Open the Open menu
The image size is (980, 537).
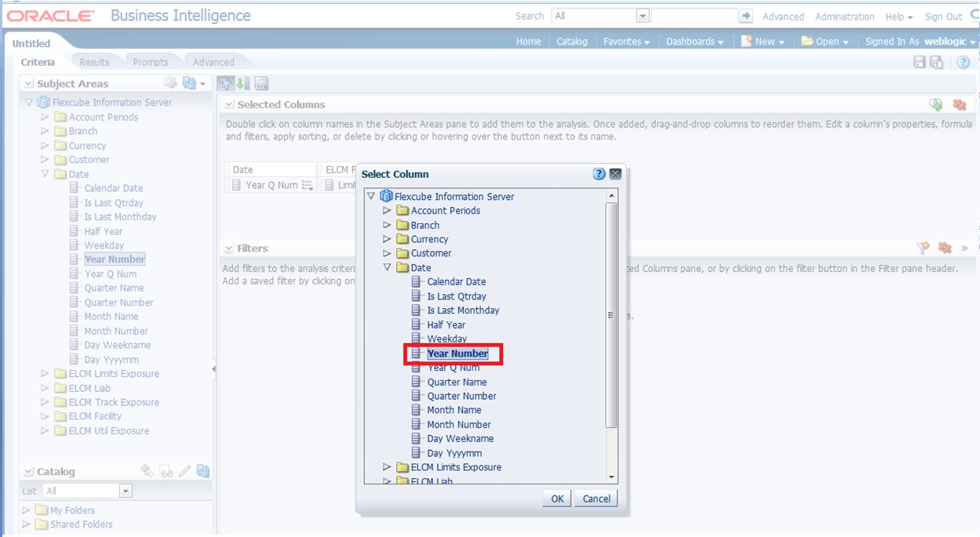click(x=825, y=42)
